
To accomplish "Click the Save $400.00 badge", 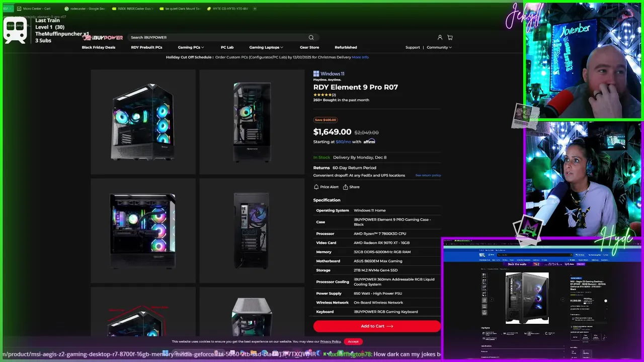I will (x=326, y=120).
